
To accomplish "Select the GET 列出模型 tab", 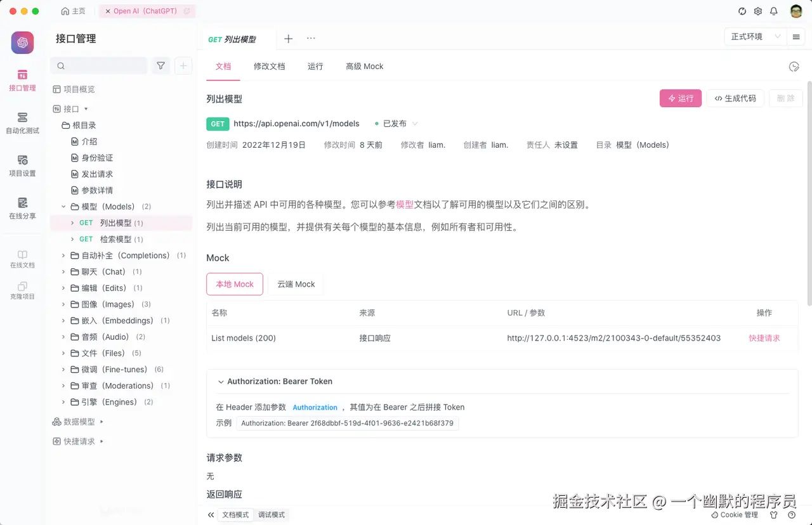I will pyautogui.click(x=232, y=39).
